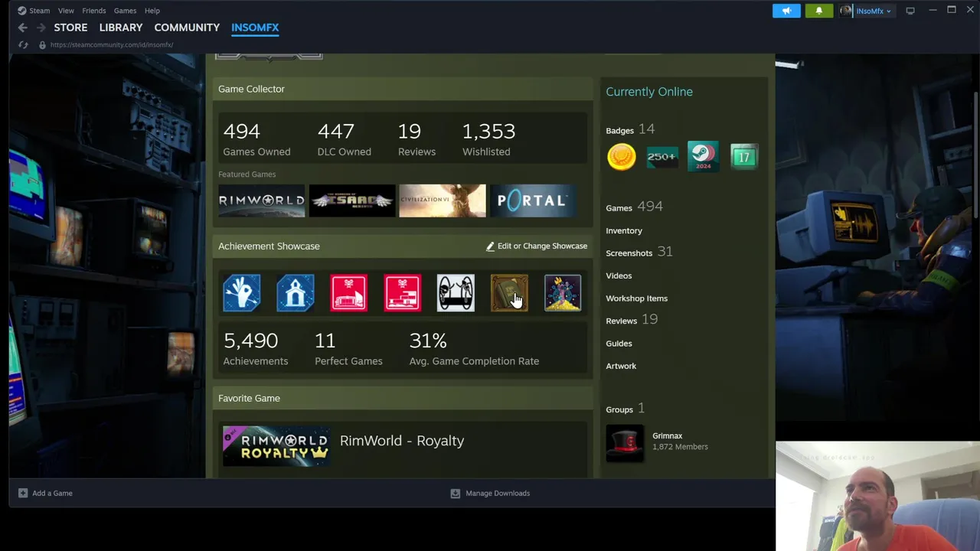Viewport: 980px width, 551px height.
Task: Switch to the LIBRARY tab
Action: 121,28
